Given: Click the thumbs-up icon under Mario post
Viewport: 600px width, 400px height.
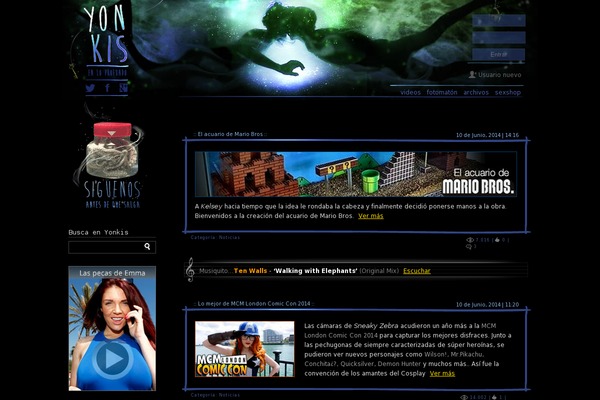Looking at the screenshot, I should tap(497, 240).
